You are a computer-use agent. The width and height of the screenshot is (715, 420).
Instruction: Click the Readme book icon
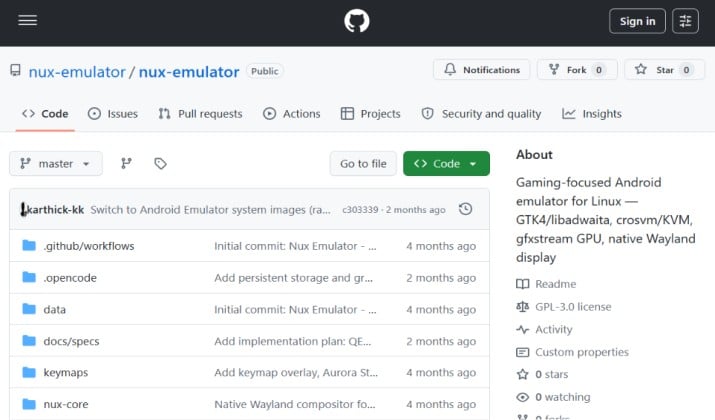click(523, 284)
